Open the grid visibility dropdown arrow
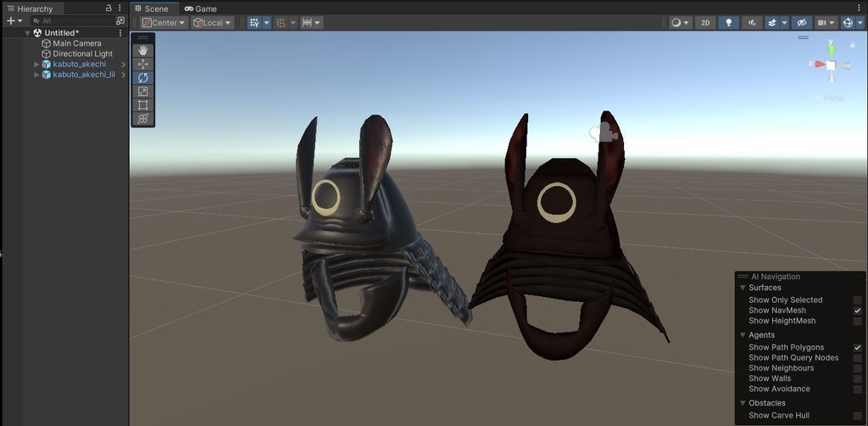Image resolution: width=868 pixels, height=426 pixels. pos(267,23)
